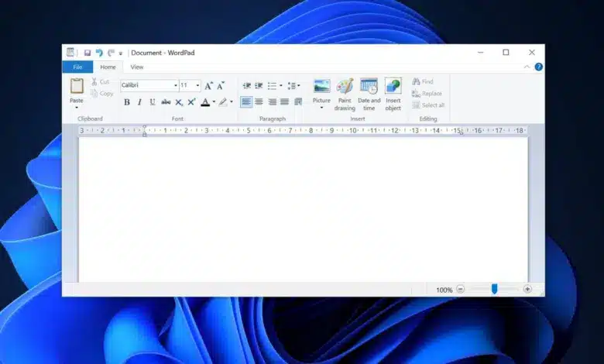This screenshot has height=364, width=604.
Task: Click the zoom out minus button
Action: point(460,290)
